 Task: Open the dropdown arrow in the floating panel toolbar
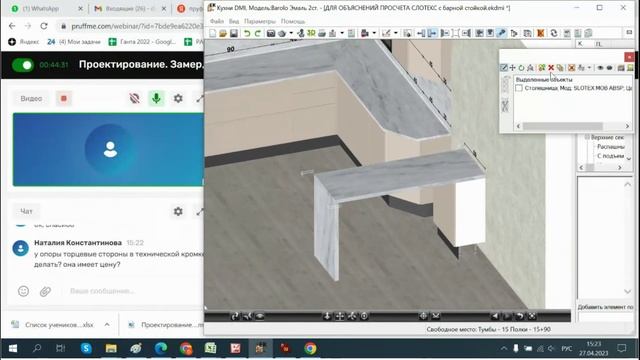[589, 68]
